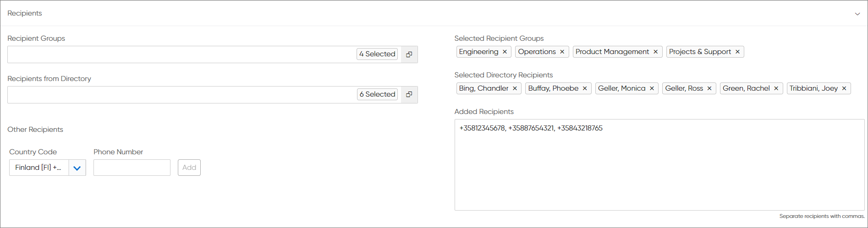Open the Country Code dropdown arrow
The height and width of the screenshot is (228, 868).
pos(77,168)
